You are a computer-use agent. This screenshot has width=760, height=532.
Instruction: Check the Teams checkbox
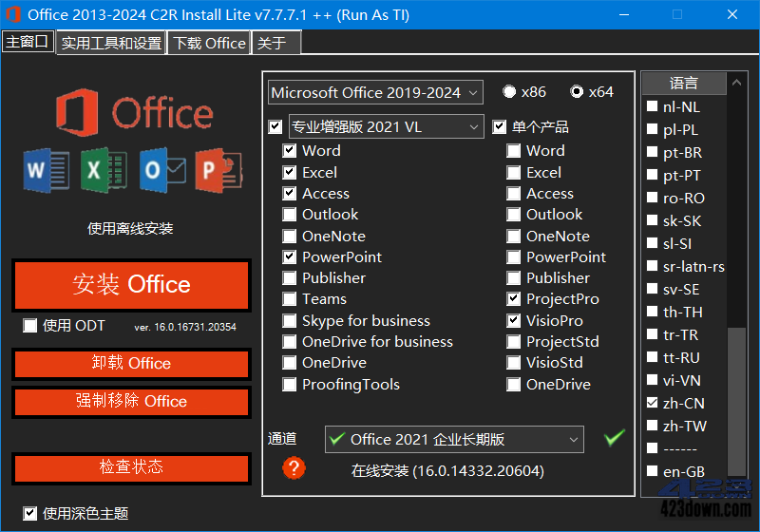pos(290,299)
